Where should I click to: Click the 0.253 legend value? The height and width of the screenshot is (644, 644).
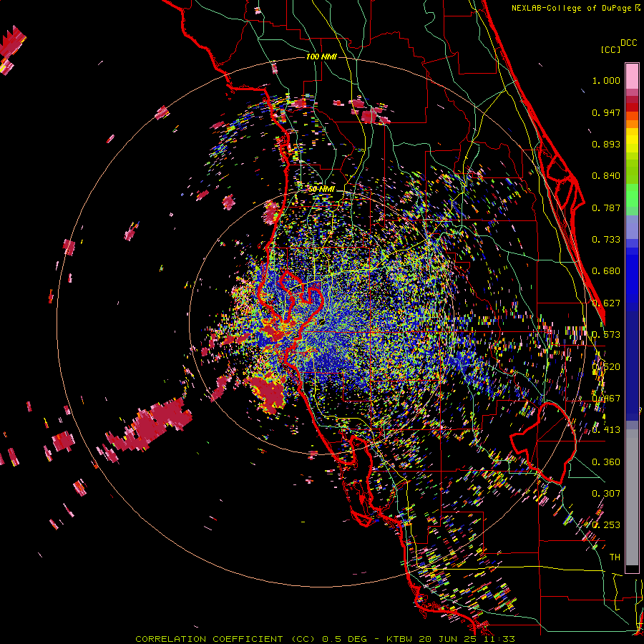tap(606, 525)
